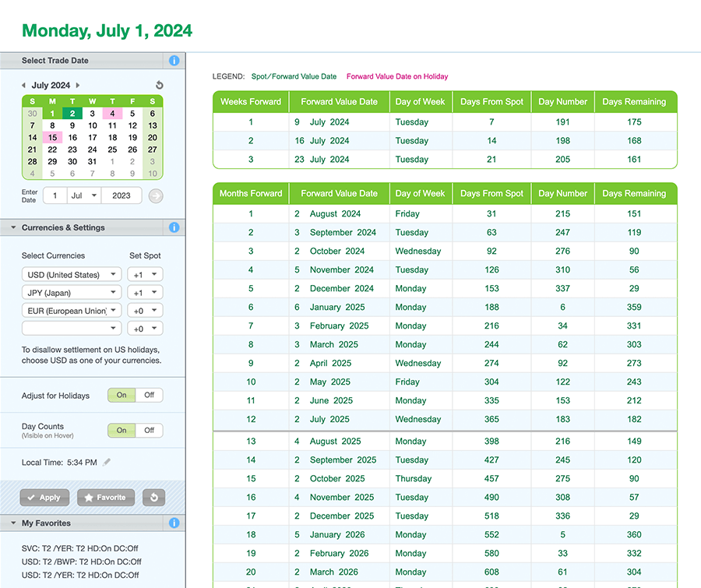Turn Day Counts off
The width and height of the screenshot is (701, 588).
(x=149, y=431)
